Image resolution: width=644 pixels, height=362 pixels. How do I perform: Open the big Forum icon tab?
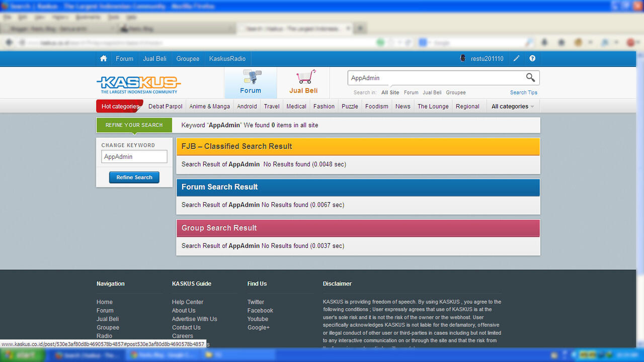251,83
